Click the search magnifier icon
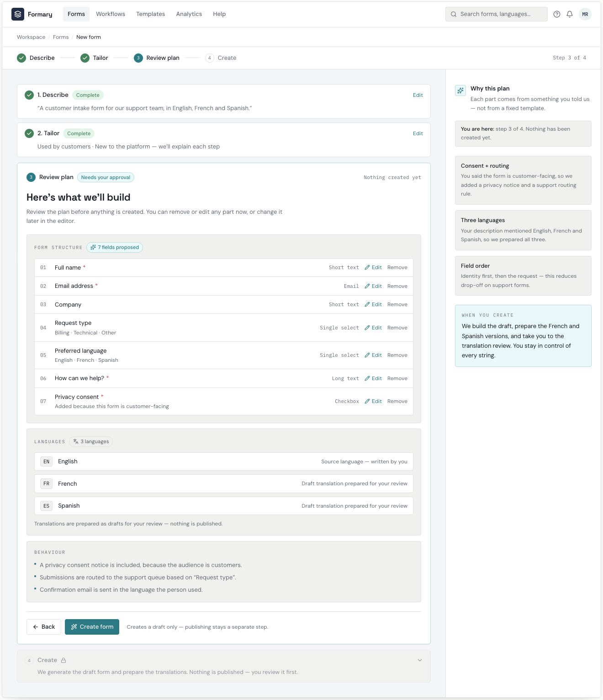Image resolution: width=603 pixels, height=700 pixels. 454,14
